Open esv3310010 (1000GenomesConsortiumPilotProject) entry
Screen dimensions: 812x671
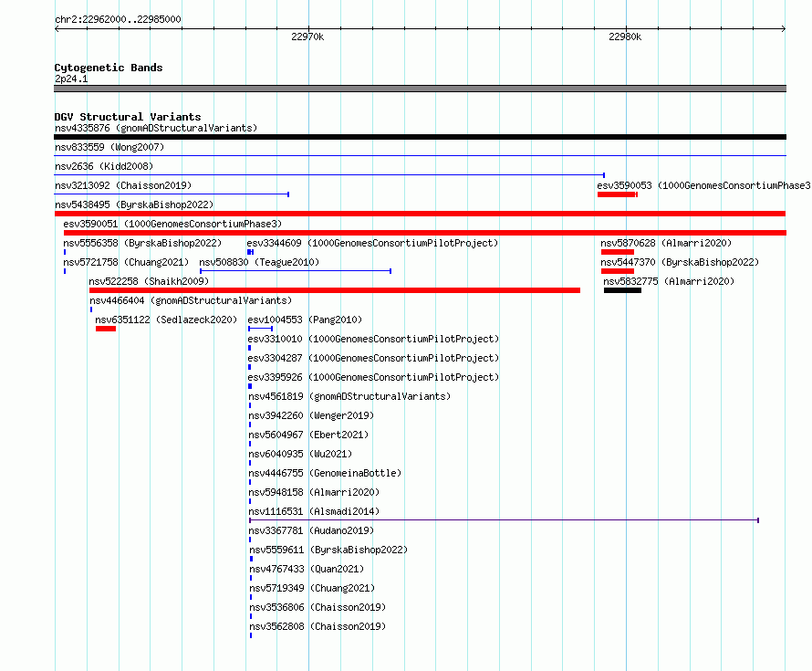tap(373, 339)
